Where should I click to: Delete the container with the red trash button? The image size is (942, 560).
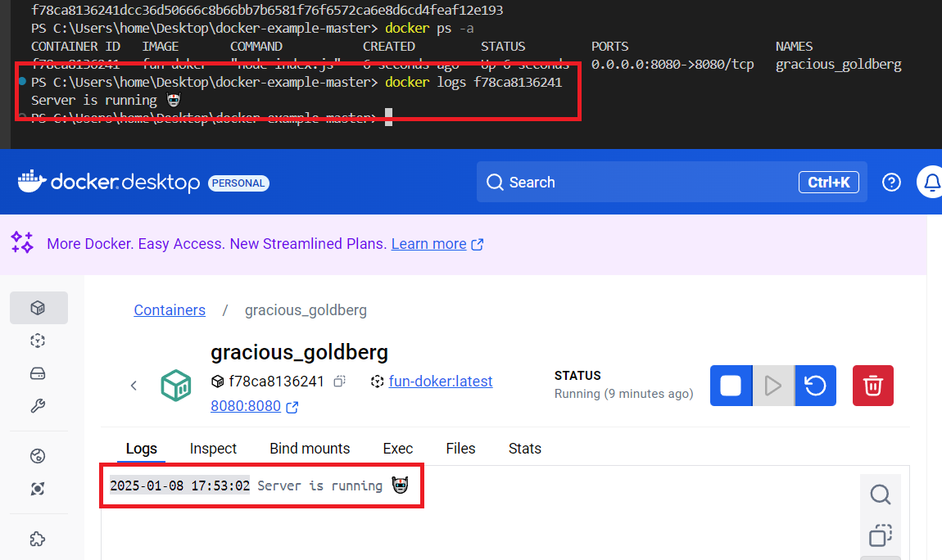pyautogui.click(x=873, y=386)
